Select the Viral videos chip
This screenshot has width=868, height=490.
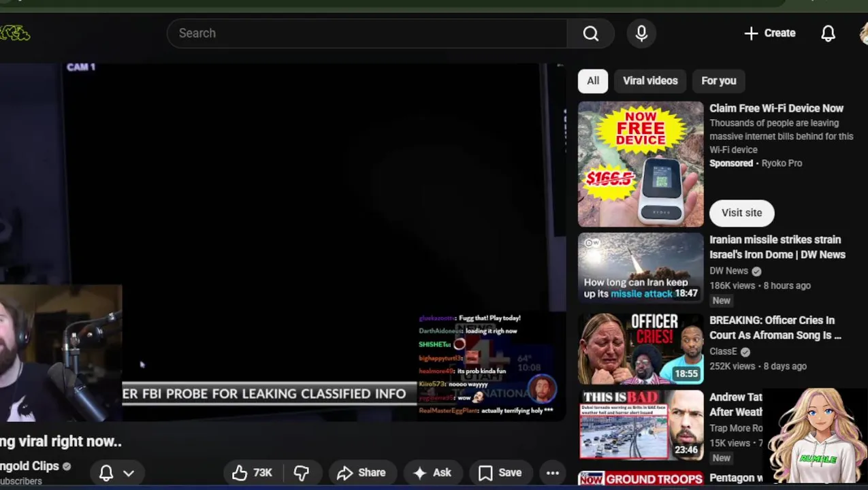coord(650,81)
